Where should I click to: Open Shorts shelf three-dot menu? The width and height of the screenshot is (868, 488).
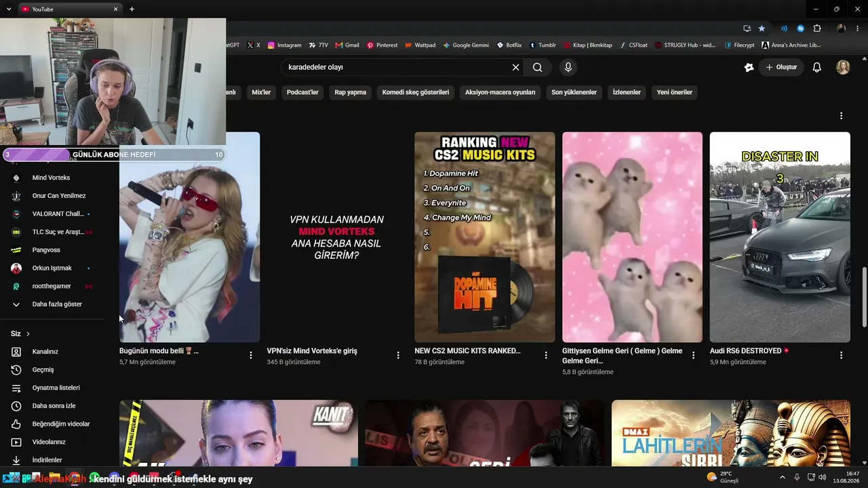click(x=842, y=116)
